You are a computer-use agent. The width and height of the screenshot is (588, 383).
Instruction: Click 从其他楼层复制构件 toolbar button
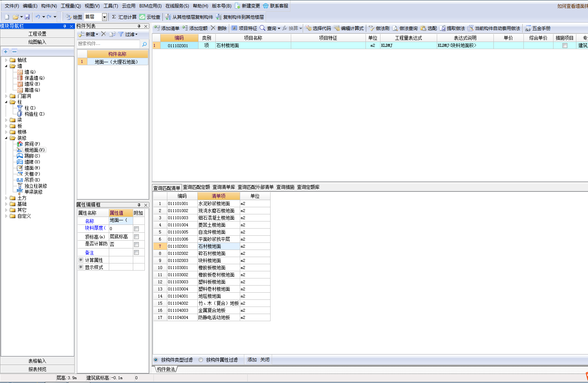[x=189, y=17]
